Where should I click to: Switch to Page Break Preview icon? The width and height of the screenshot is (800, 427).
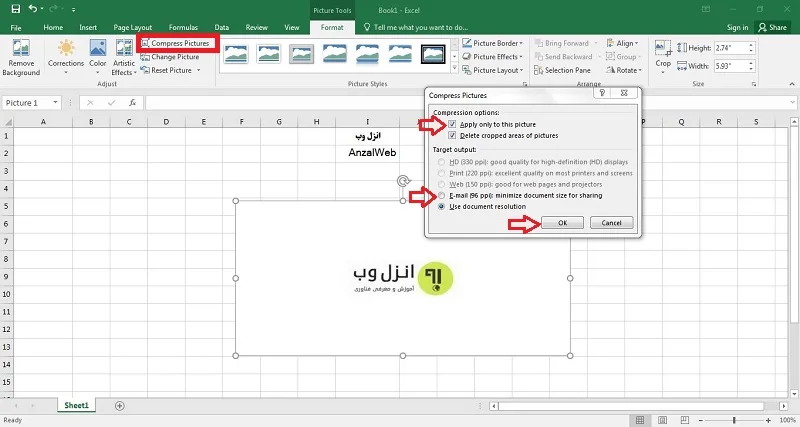(x=684, y=420)
